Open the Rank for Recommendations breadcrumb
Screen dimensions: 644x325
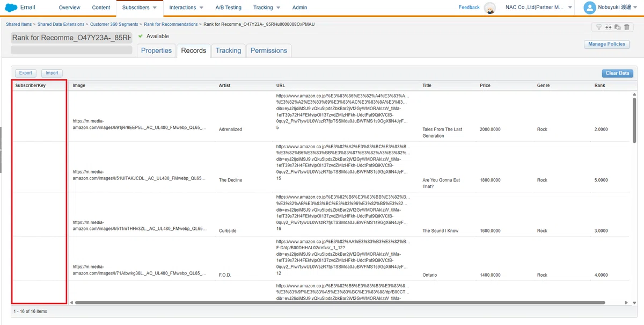[171, 25]
